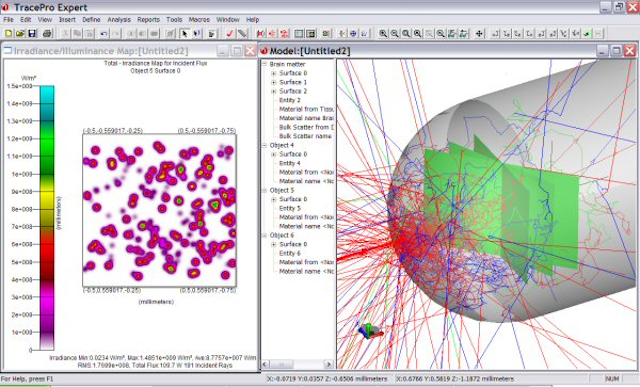
Task: Open the file using the folder icon
Action: (20, 33)
